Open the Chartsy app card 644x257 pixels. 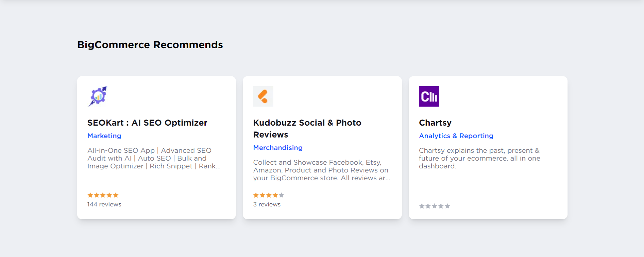(435, 123)
